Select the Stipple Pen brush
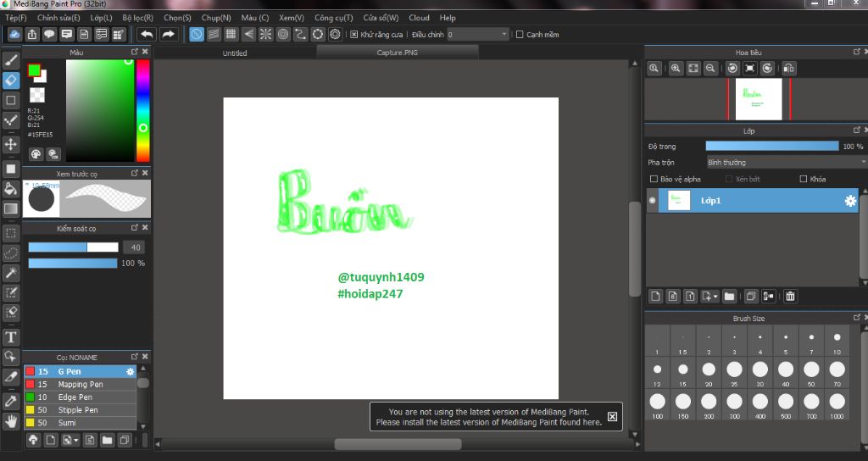868x461 pixels. click(x=81, y=409)
